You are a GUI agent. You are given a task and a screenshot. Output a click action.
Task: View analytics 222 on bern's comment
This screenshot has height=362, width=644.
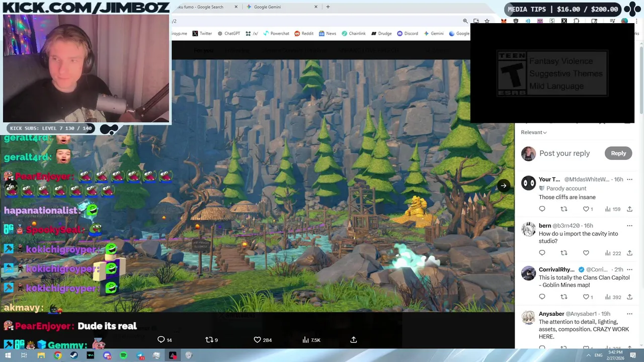[x=612, y=253]
